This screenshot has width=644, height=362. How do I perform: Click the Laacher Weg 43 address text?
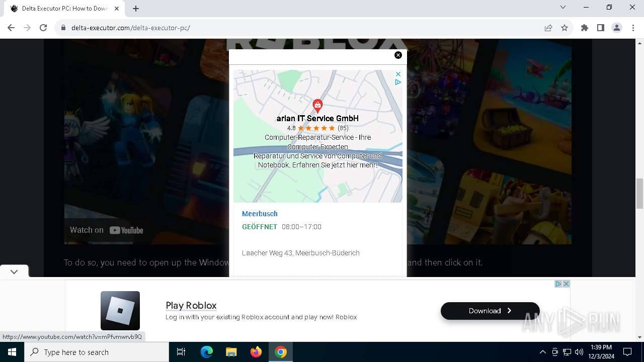click(301, 253)
